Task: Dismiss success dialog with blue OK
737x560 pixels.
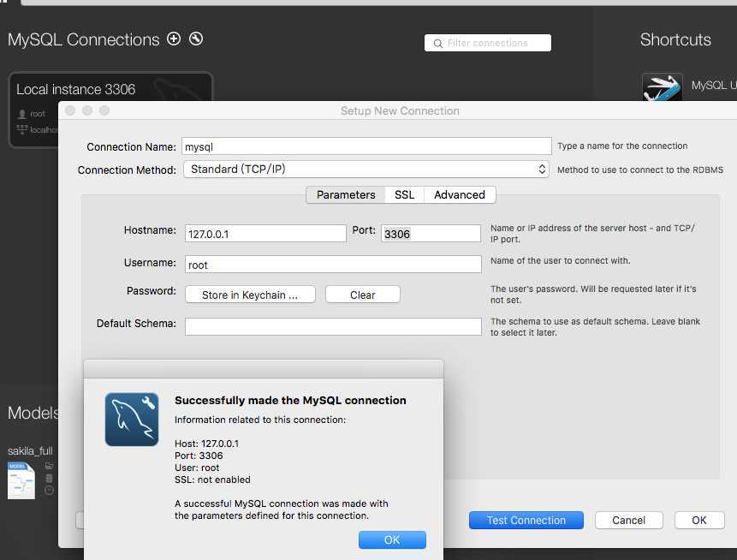Action: pos(392,539)
